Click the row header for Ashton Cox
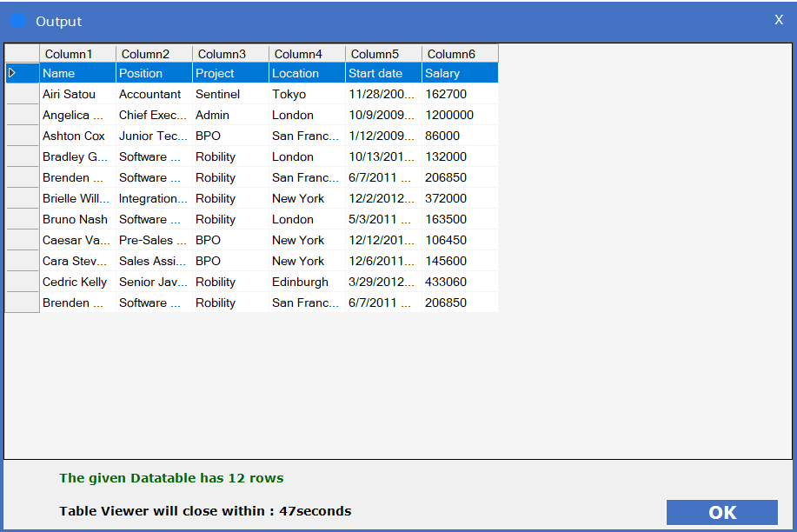Screen dimensions: 797x532 point(23,136)
